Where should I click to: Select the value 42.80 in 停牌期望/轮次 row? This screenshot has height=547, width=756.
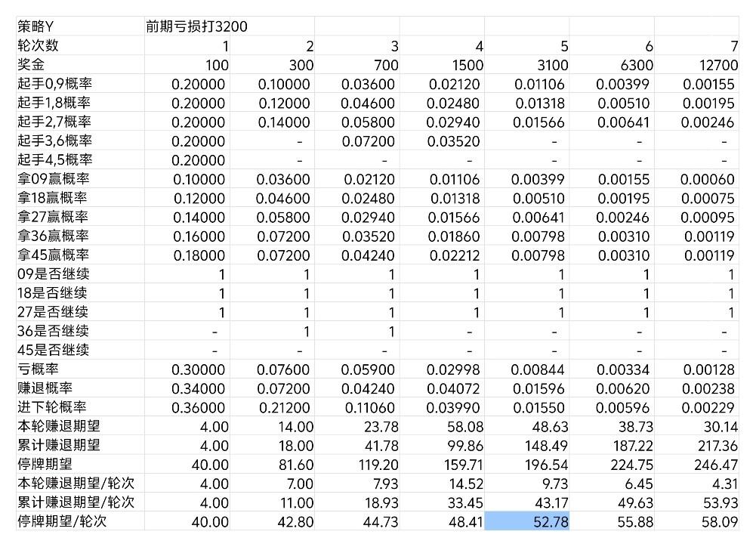pyautogui.click(x=295, y=522)
